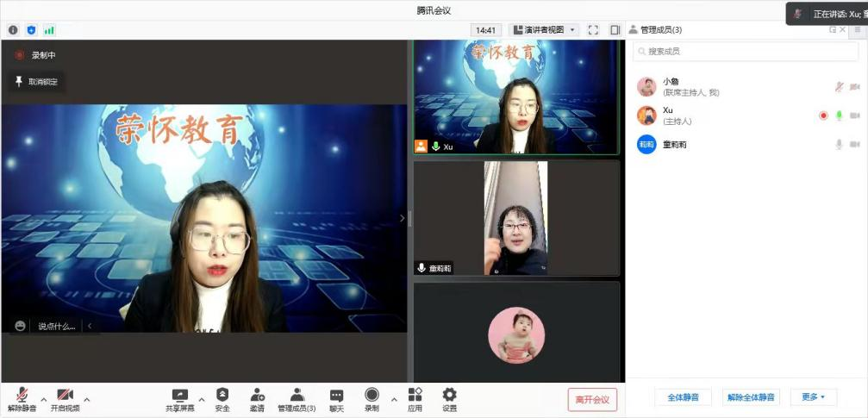Click 取消锁定 to unpin video
The width and height of the screenshot is (868, 418).
[36, 82]
